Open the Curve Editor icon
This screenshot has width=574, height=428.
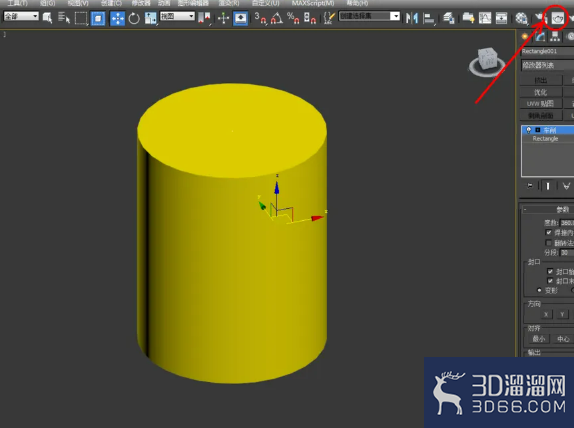click(485, 18)
